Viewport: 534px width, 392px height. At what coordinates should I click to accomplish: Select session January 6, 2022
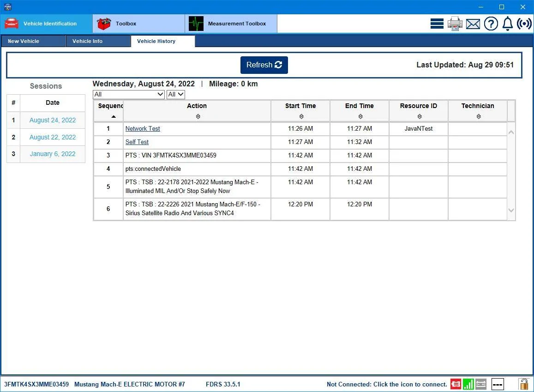[x=53, y=154]
